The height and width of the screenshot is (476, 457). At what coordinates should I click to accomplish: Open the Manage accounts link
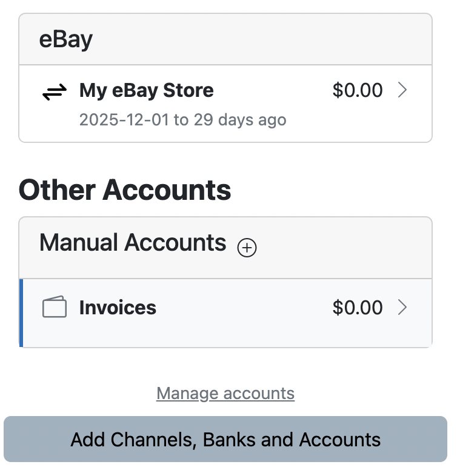coord(225,394)
